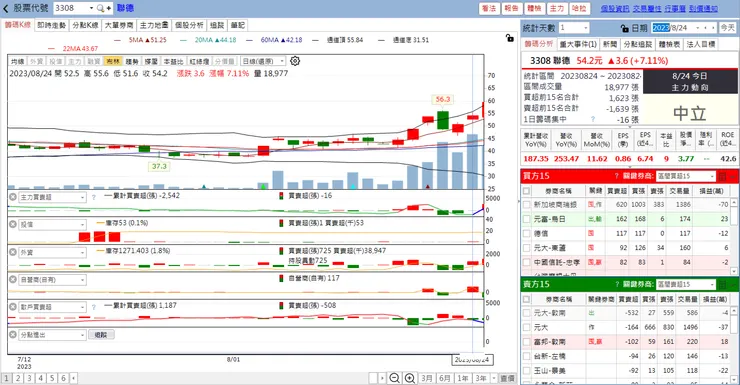Open the 交易屬性 link
This screenshot has height=385, width=740.
(x=647, y=8)
